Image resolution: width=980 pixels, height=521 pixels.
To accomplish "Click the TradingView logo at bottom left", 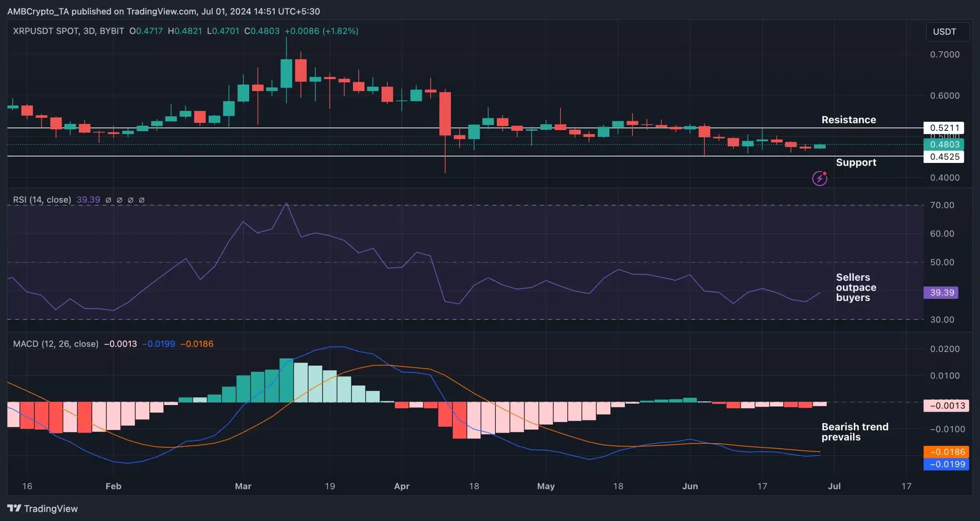I will coord(42,508).
